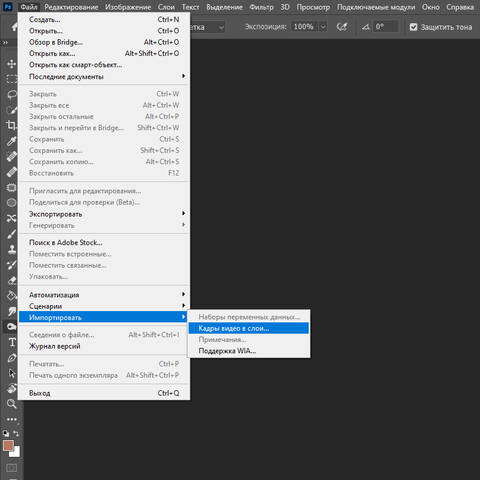This screenshot has width=480, height=480.
Task: Open the mode dropdown ending in 'етка'
Action: (x=207, y=27)
